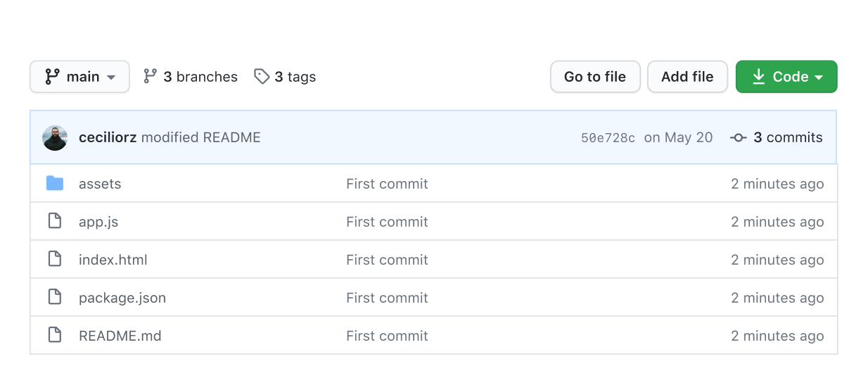Open the 3 commits history link

pyautogui.click(x=787, y=138)
